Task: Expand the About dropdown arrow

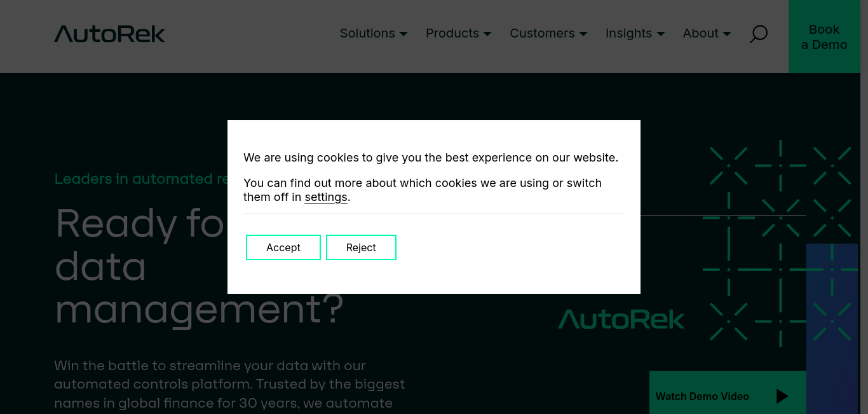Action: point(727,34)
